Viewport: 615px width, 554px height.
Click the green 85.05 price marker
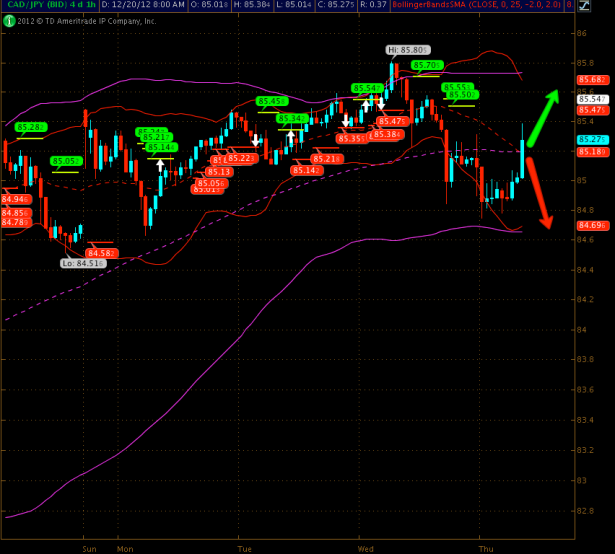66,161
